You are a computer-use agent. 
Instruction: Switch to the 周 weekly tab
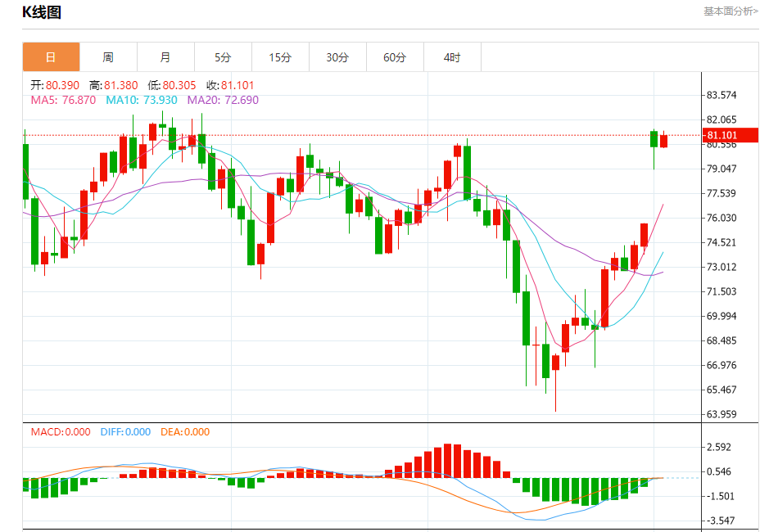pos(108,57)
